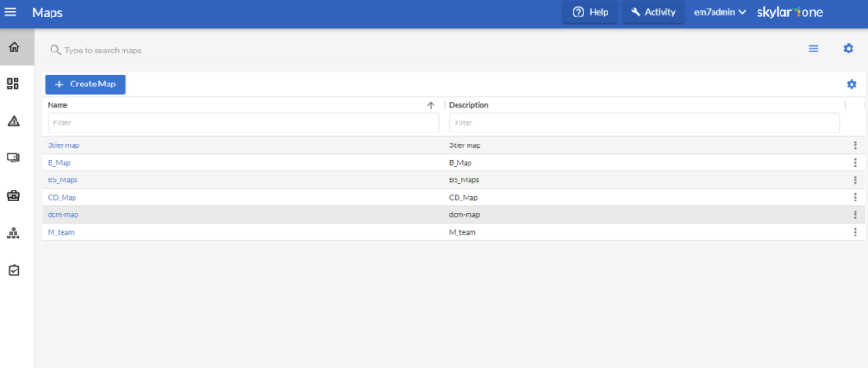This screenshot has width=868, height=368.
Task: Click the Name column filter field
Action: coord(243,122)
